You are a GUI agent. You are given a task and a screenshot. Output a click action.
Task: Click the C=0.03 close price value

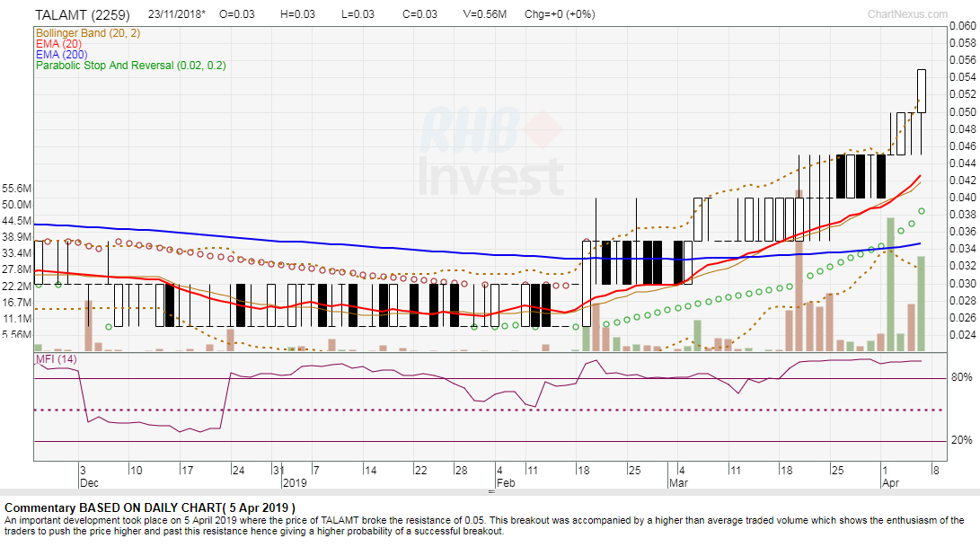(x=420, y=13)
